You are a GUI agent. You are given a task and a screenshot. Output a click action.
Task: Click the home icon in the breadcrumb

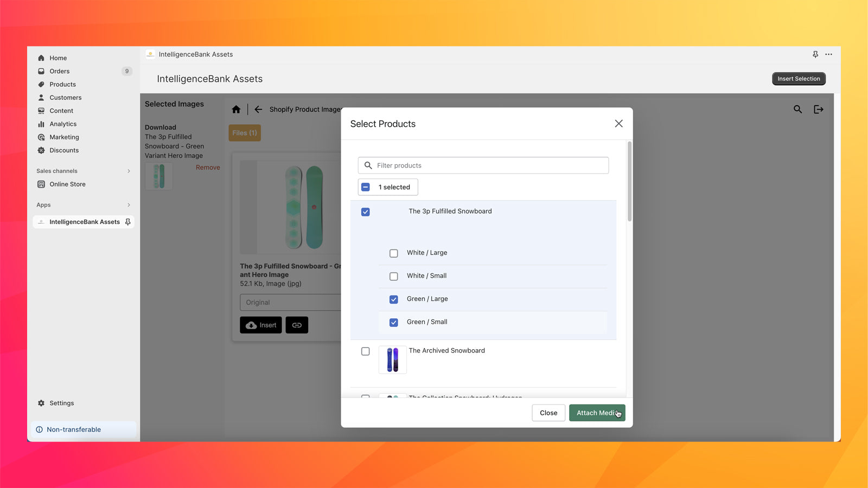click(x=236, y=109)
